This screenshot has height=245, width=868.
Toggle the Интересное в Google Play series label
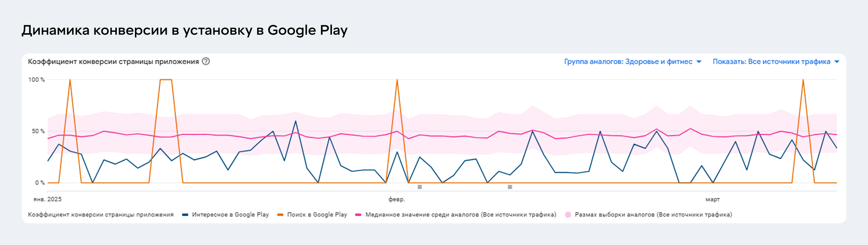[230, 215]
